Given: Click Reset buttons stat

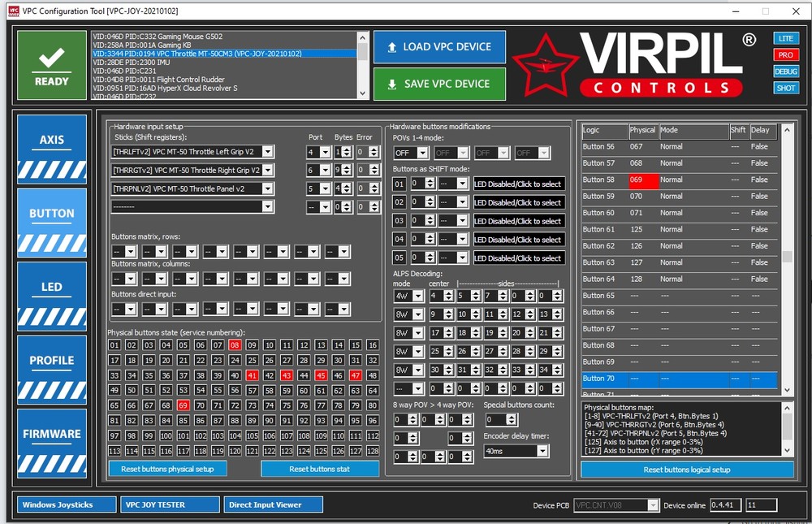Looking at the screenshot, I should click(x=319, y=469).
